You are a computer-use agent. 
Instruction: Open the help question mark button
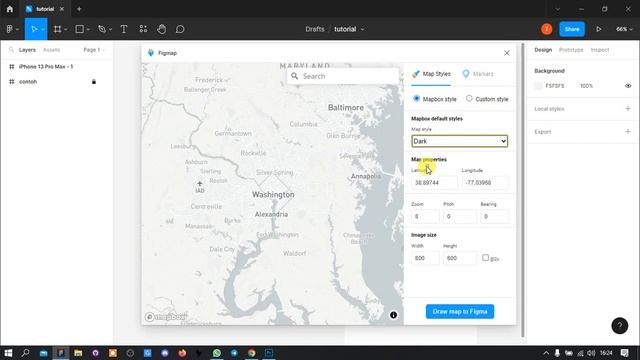pos(620,325)
